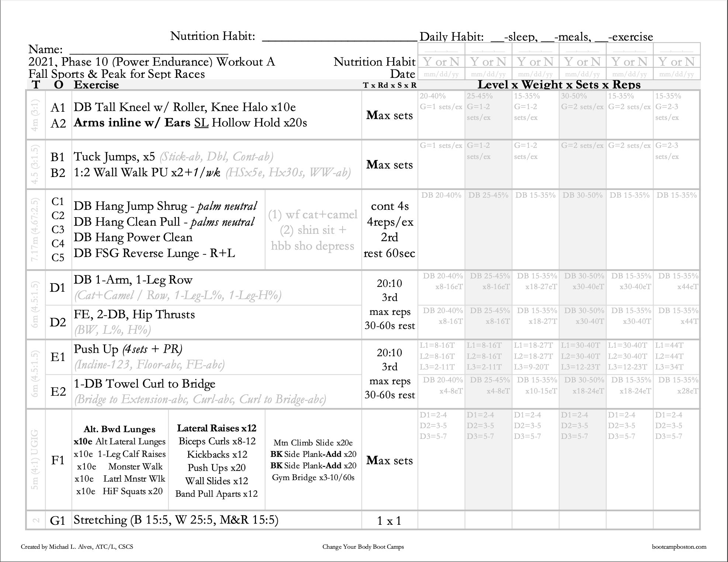Screen dimensions: 728x562
Task: Click the 'E1' order label
Action: (58, 357)
